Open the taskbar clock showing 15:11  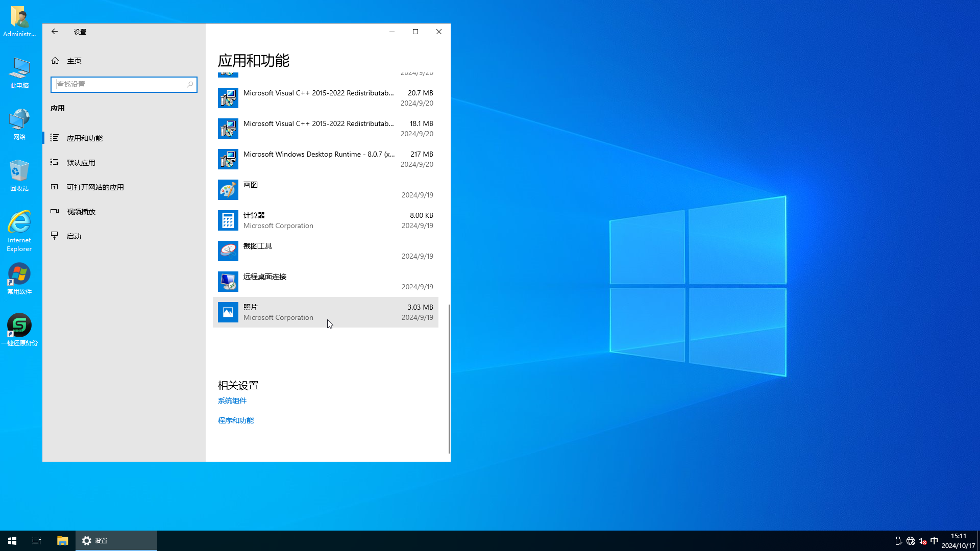(959, 541)
